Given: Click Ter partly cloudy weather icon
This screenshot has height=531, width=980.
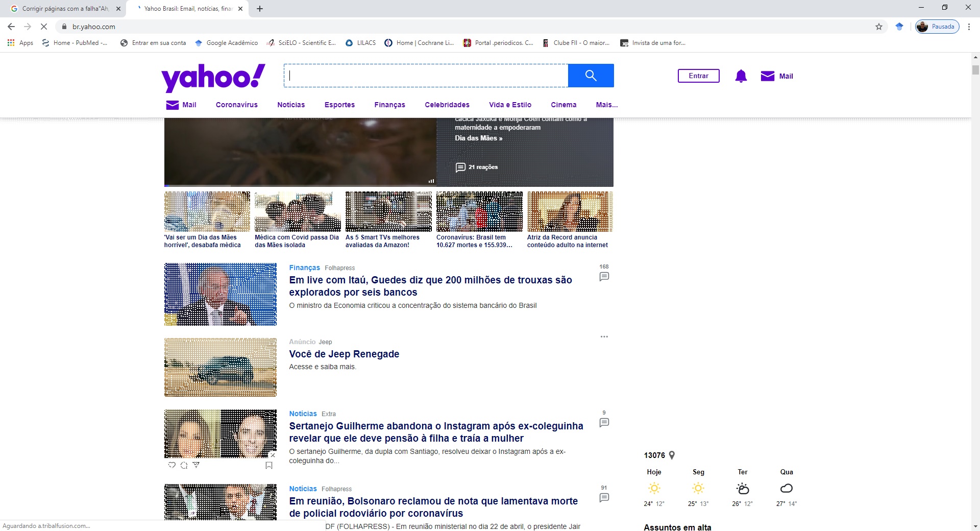Looking at the screenshot, I should tap(743, 489).
